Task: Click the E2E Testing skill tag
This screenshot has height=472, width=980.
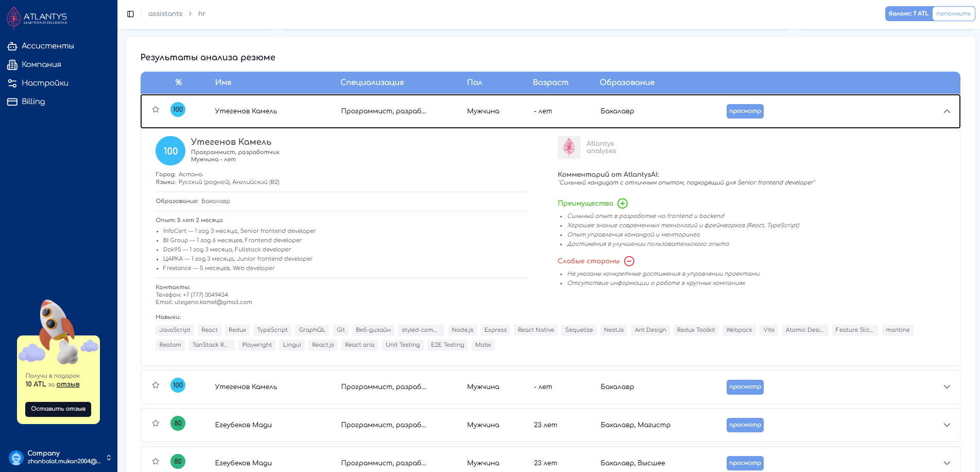Action: click(x=448, y=345)
